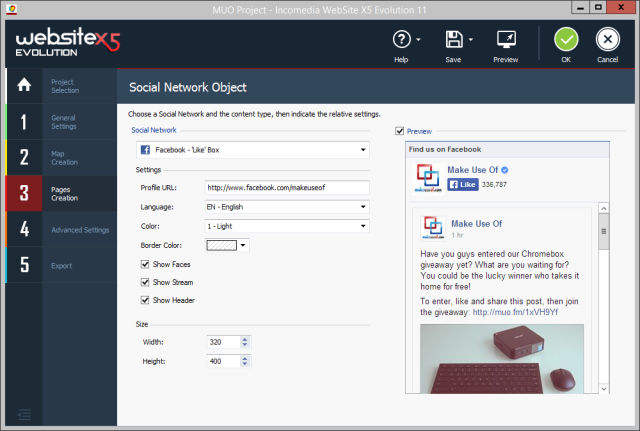
Task: Click the Facebook icon in Social Network combo
Action: click(x=145, y=150)
